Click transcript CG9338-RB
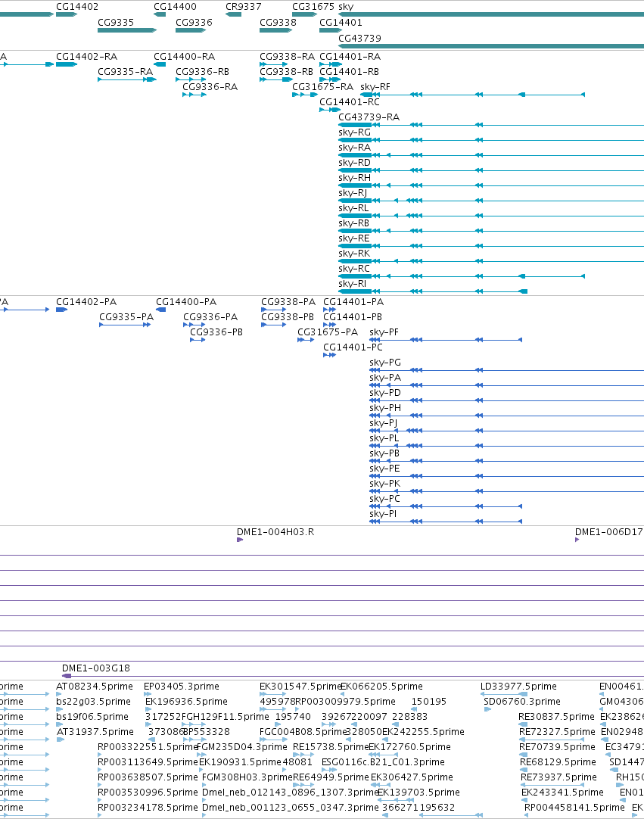Screen dimensions: 644x819 coord(286,72)
